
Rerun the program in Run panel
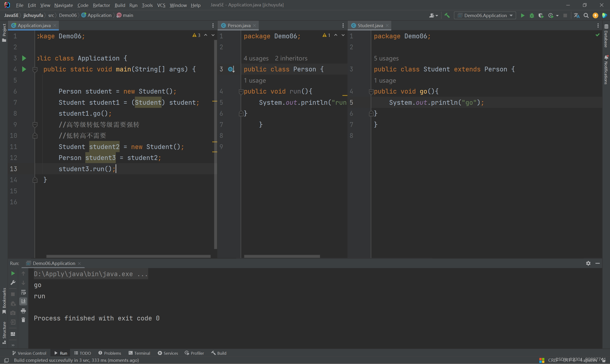[13, 273]
